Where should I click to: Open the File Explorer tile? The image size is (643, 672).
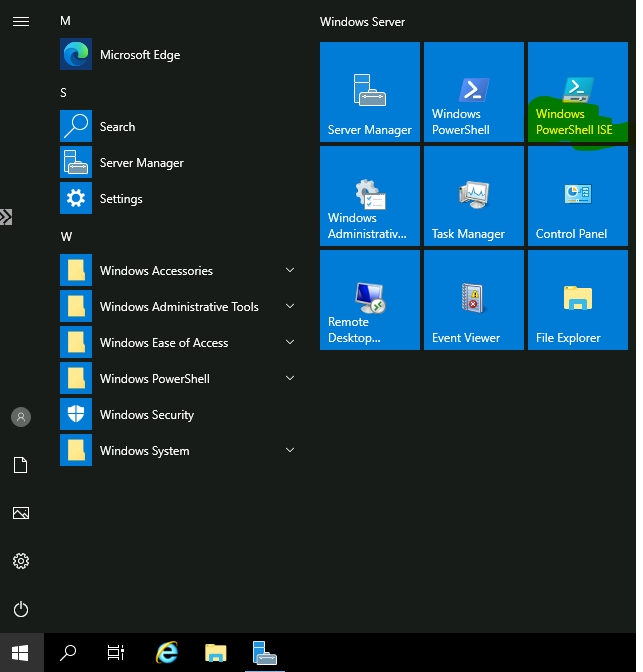click(x=578, y=300)
